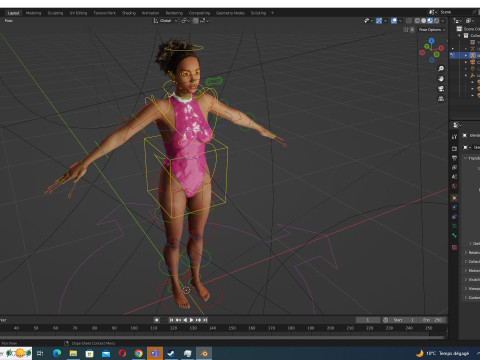Viewport: 480px width, 360px height.
Task: Click frame 100 on the timeline ruler
Action: [134, 328]
